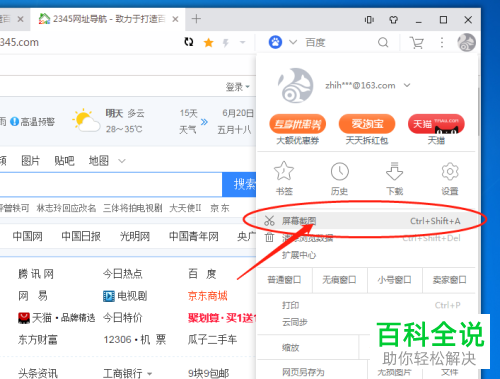
Task: Click hot search 三体将拍电视剧
Action: coord(133,208)
